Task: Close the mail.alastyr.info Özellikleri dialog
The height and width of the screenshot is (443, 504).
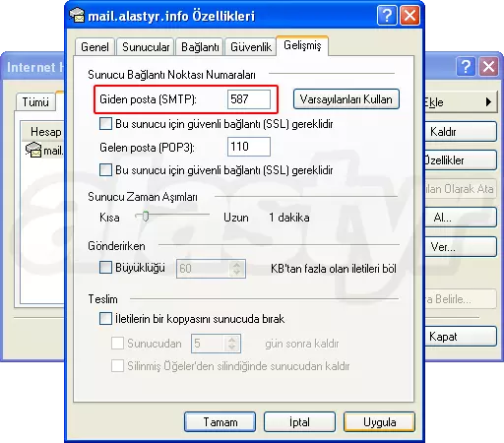Action: [x=409, y=15]
